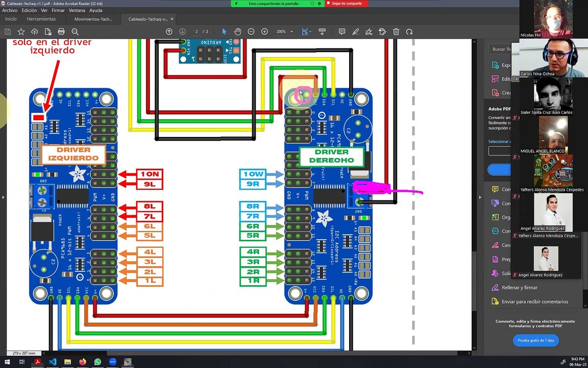Save the file with the floppy disk icon
Viewport: 588px width, 368px height.
point(8,32)
